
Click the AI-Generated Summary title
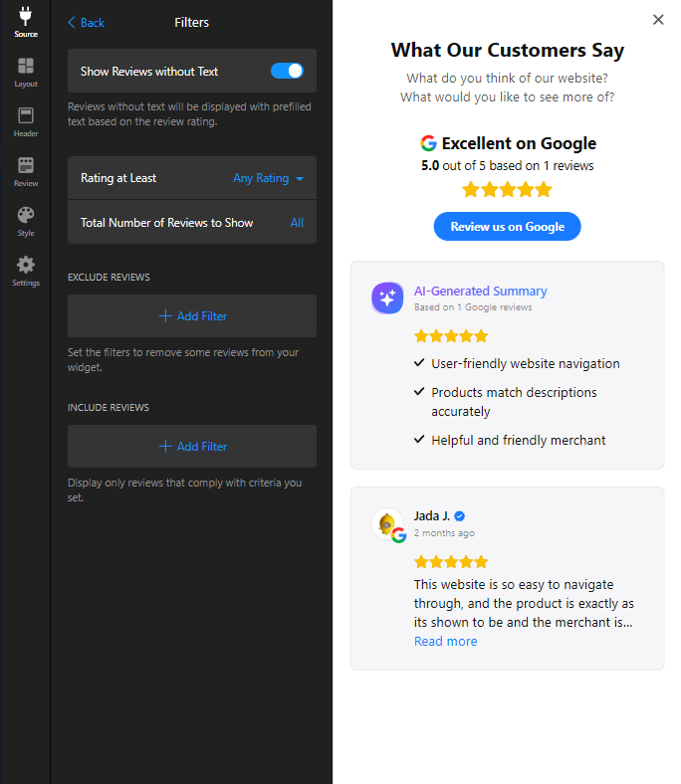click(480, 291)
